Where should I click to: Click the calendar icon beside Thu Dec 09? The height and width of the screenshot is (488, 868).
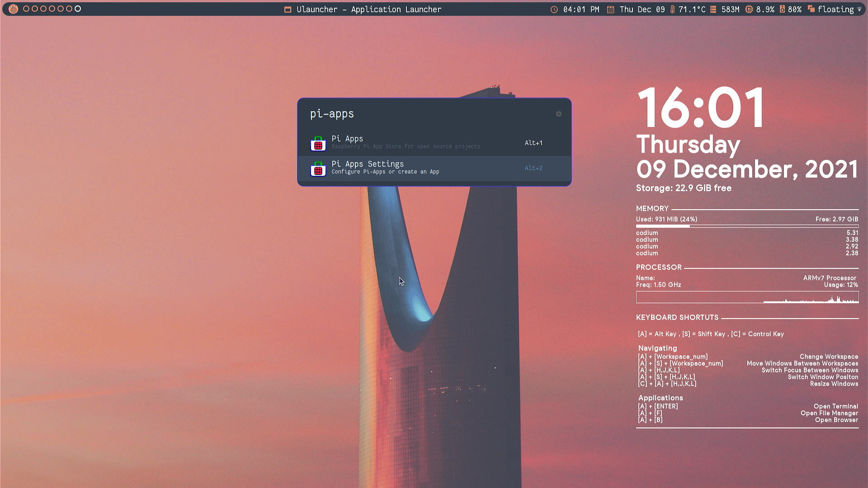610,9
